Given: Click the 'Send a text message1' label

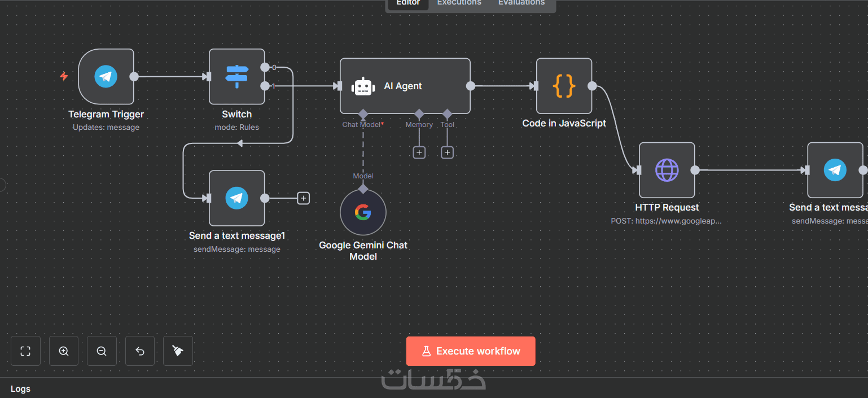Looking at the screenshot, I should tap(237, 236).
